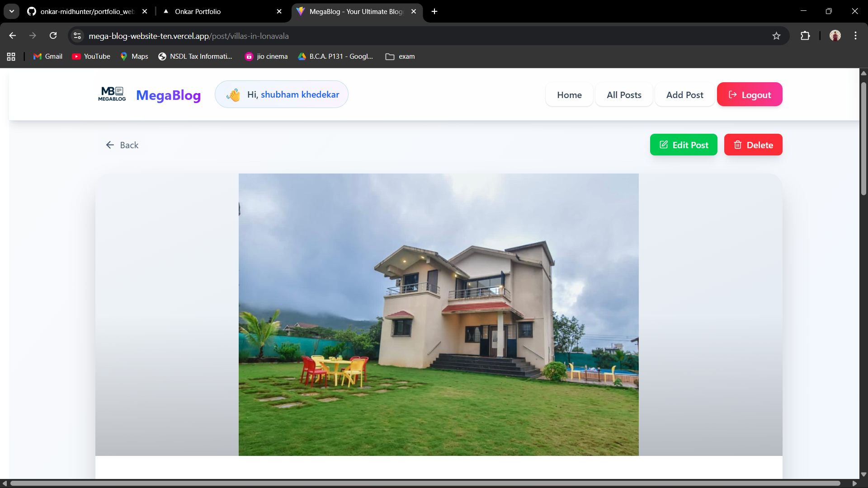Click the vertical page scrollbar
The width and height of the screenshot is (868, 488).
pyautogui.click(x=863, y=138)
